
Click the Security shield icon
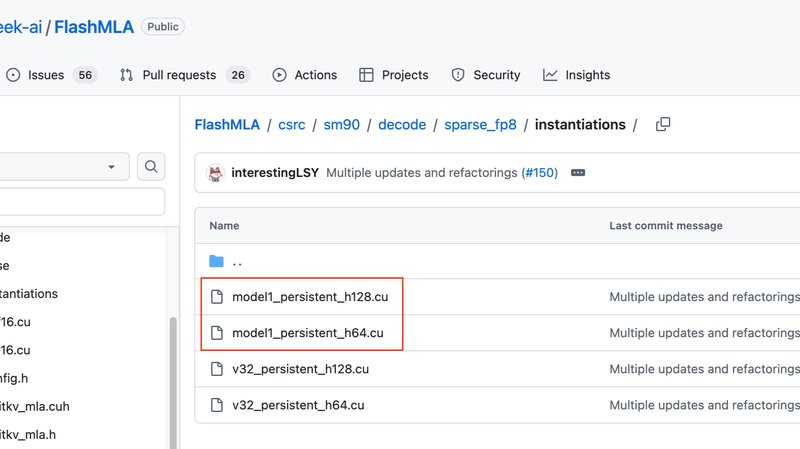[x=458, y=75]
